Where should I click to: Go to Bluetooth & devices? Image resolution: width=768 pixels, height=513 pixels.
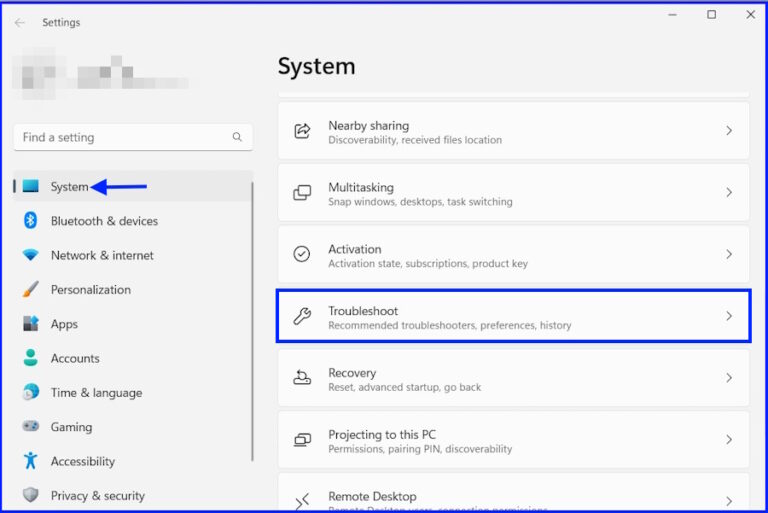133,220
